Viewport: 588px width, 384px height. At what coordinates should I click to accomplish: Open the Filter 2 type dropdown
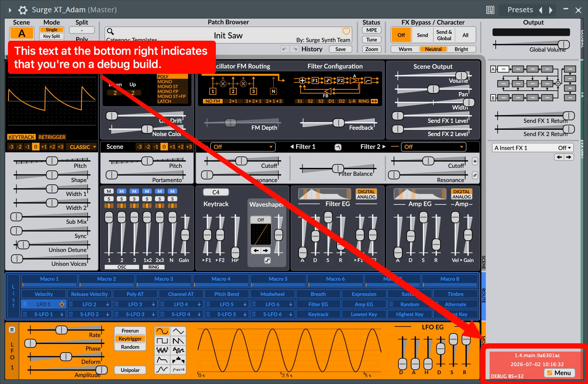coord(433,147)
